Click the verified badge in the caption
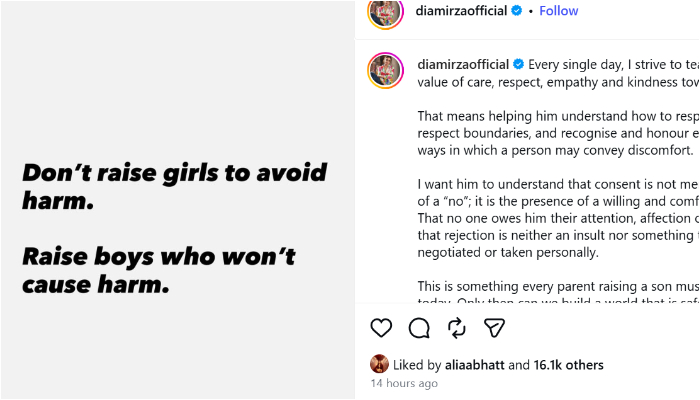 518,65
